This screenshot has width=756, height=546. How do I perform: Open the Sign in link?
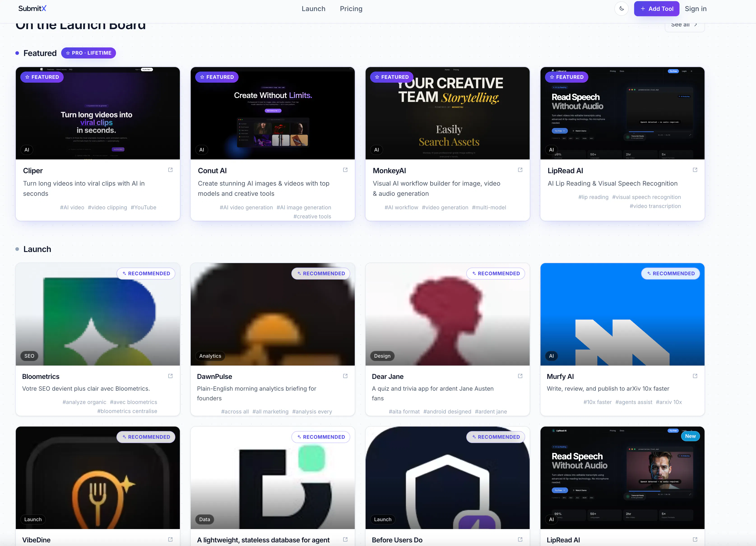coord(695,9)
